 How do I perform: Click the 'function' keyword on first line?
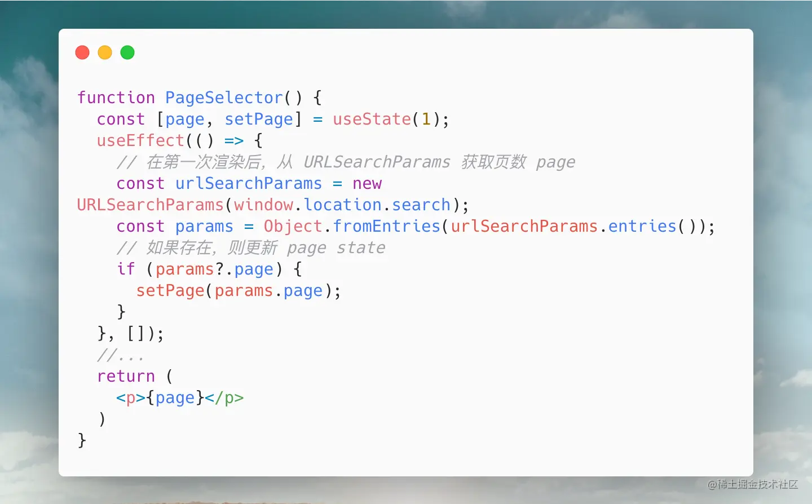point(116,98)
